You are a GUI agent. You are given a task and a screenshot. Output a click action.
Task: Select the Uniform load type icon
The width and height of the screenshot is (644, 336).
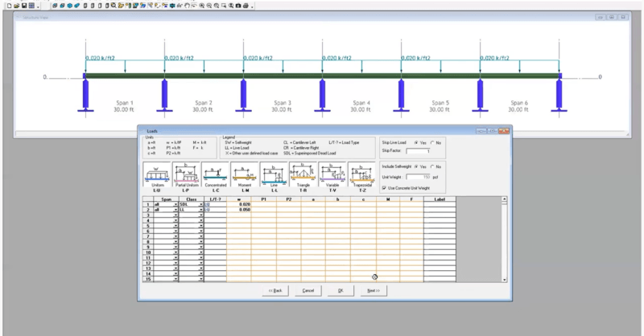point(157,175)
